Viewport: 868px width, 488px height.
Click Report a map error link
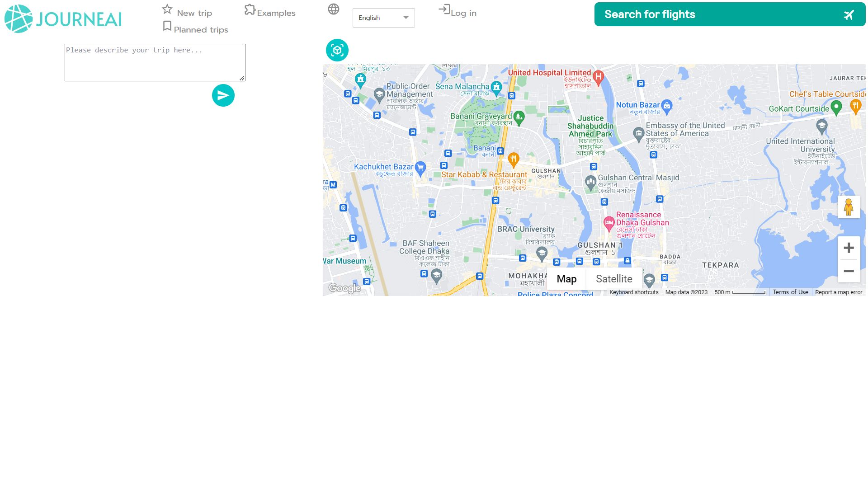(839, 292)
